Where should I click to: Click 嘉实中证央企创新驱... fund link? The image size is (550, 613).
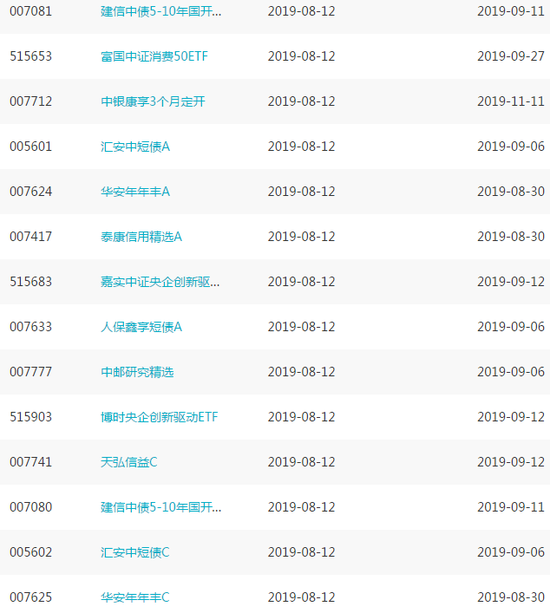point(160,282)
